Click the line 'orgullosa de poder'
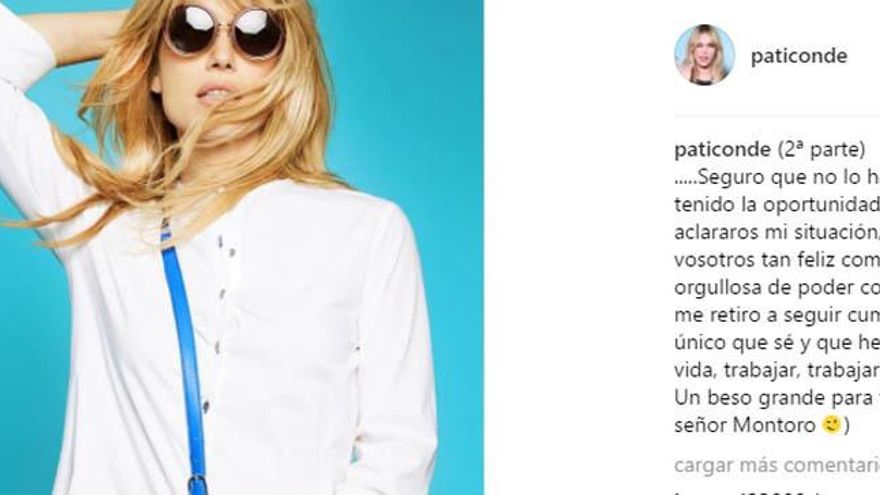The height and width of the screenshot is (495, 880). (777, 288)
